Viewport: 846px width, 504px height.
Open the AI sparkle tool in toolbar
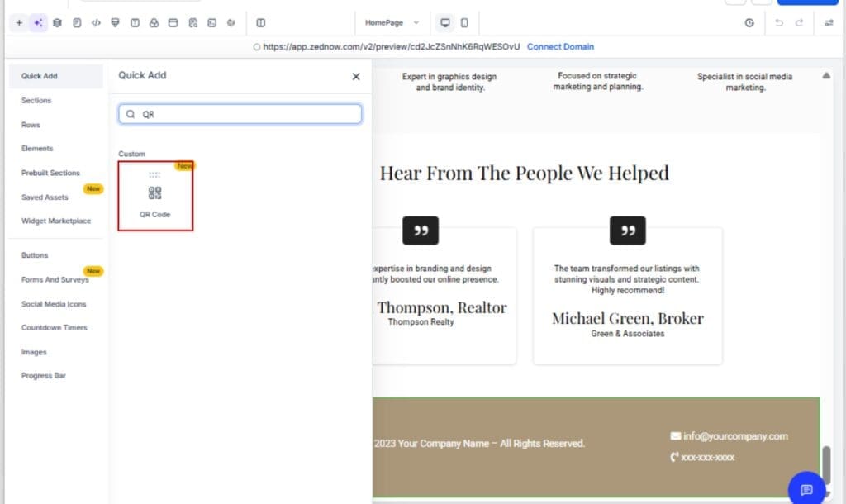coord(38,23)
